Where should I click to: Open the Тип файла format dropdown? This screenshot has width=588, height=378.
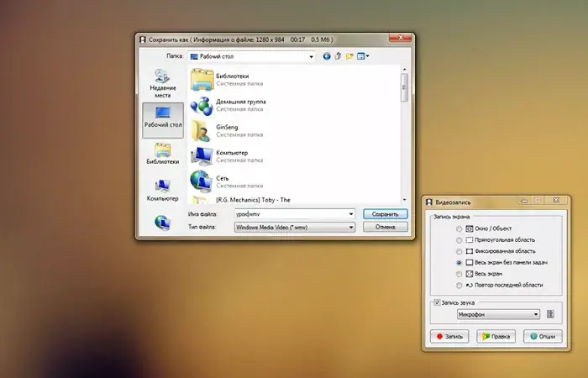click(x=350, y=227)
